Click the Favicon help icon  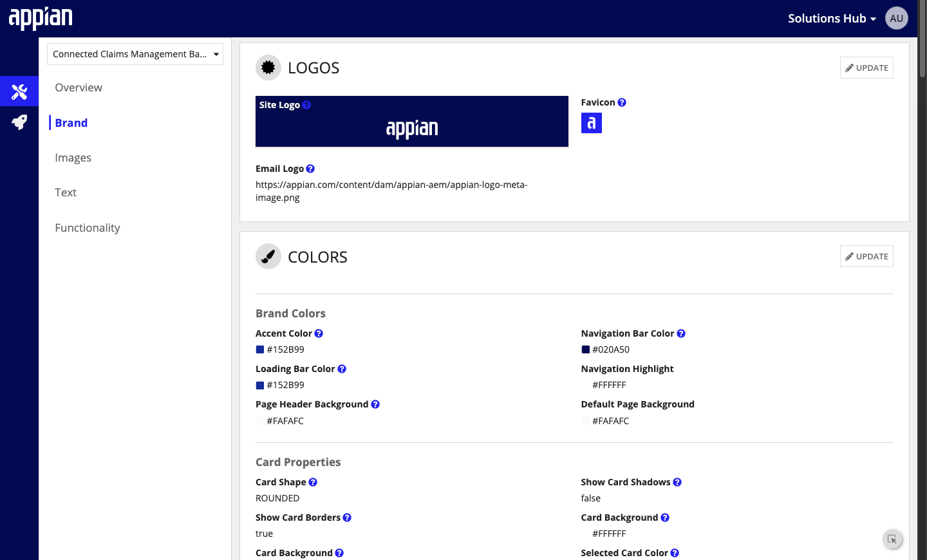click(622, 102)
